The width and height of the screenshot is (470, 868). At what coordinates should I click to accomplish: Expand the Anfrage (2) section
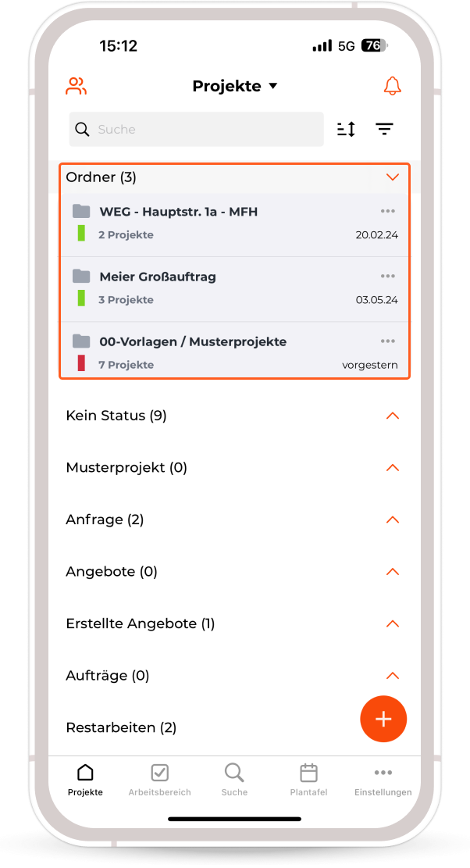coord(392,520)
